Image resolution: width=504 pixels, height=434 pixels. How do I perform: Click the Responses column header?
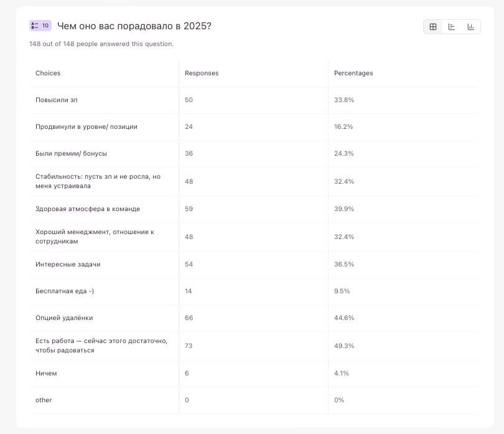(202, 73)
